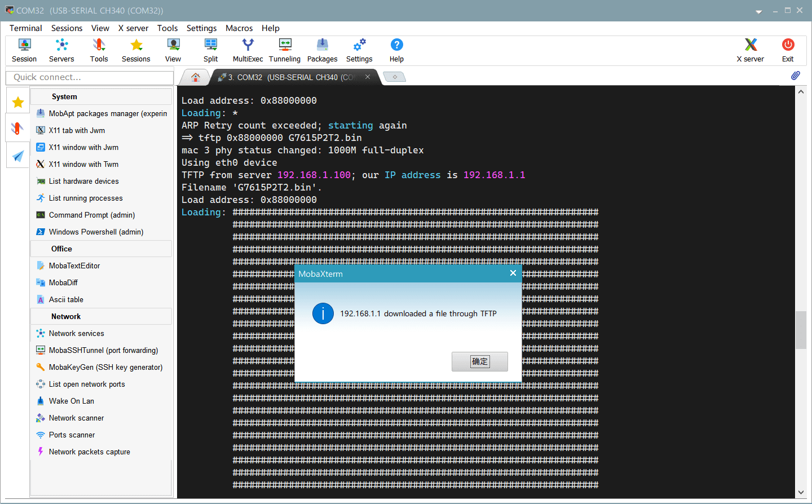Open the Macros menu

click(239, 28)
